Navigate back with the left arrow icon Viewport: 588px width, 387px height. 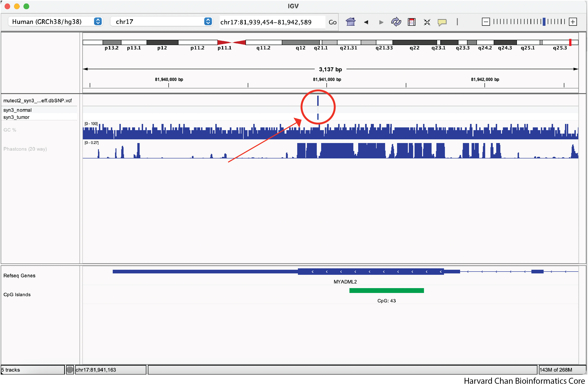tap(366, 22)
